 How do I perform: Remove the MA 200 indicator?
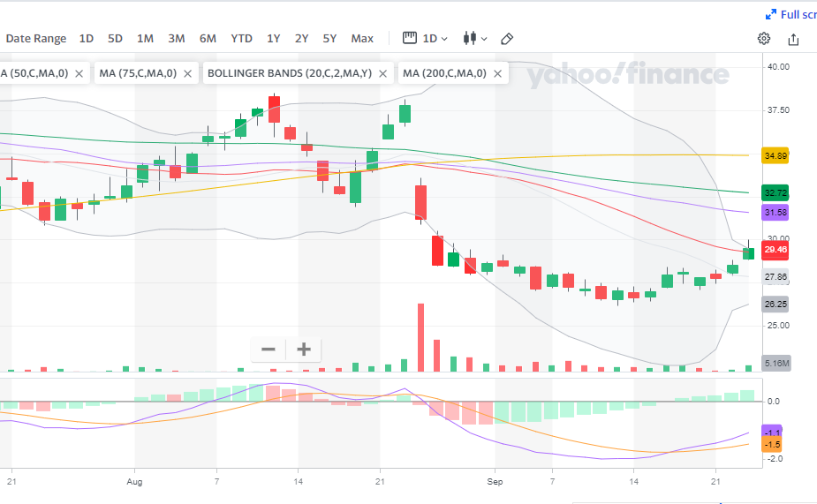(x=499, y=73)
